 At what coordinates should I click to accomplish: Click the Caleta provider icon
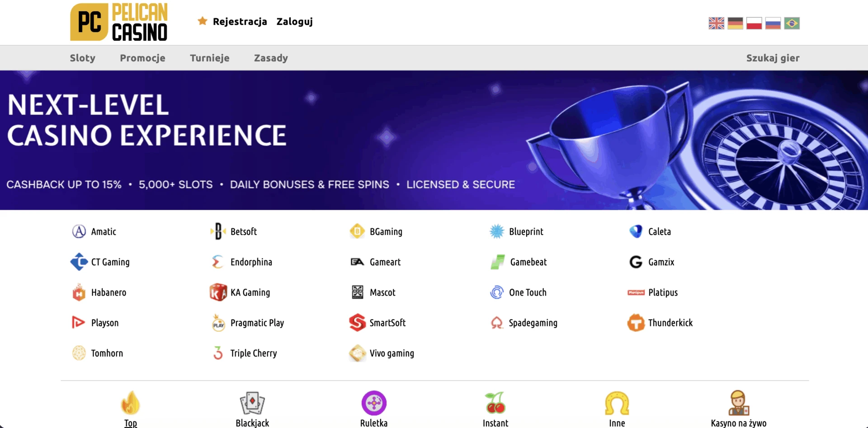click(x=636, y=231)
